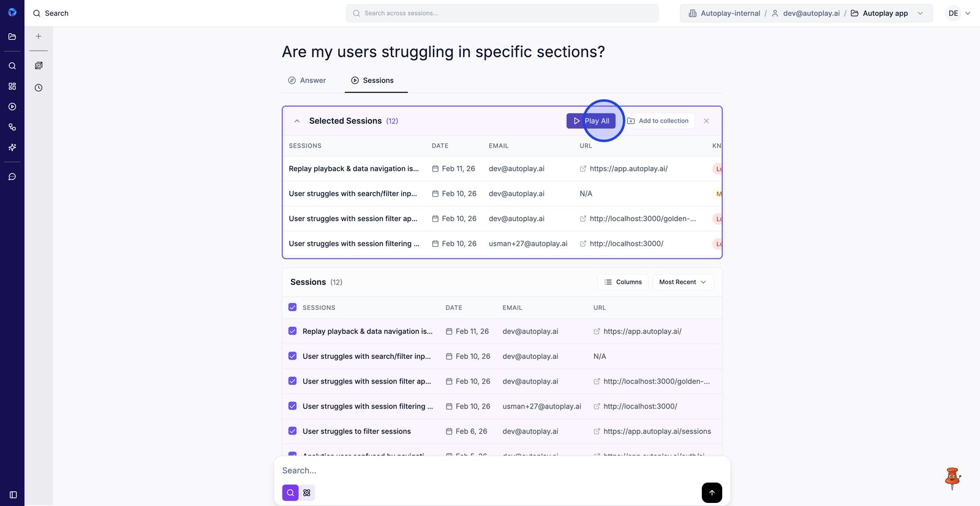Image resolution: width=980 pixels, height=506 pixels.
Task: Click the Play All button
Action: [x=590, y=121]
